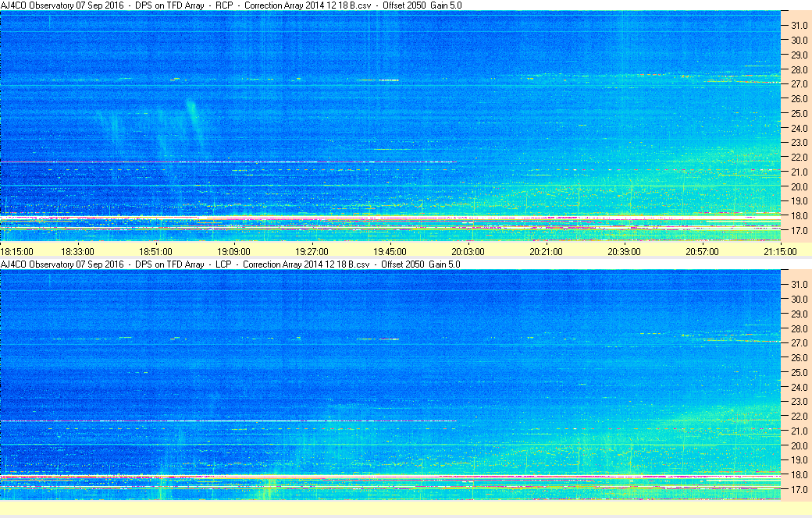This screenshot has height=518, width=812.
Task: Click the 19:09:00 time tick label
Action: (233, 251)
